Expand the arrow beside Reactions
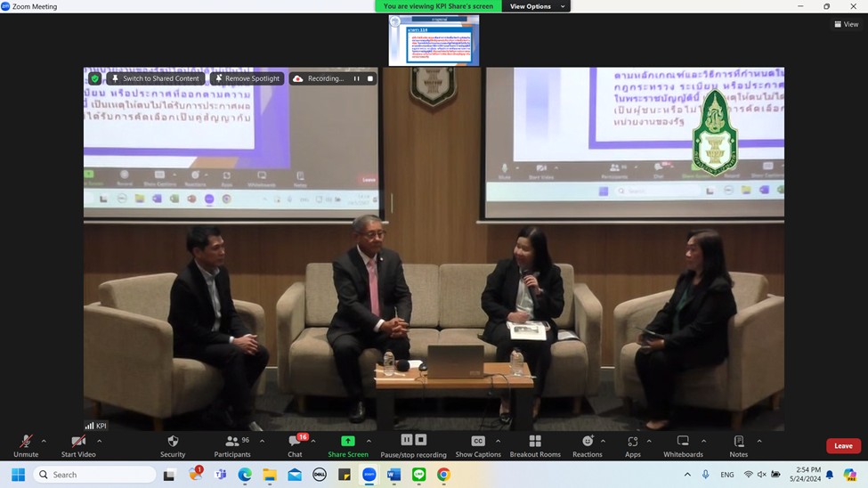Viewport: 868px width, 488px height. [603, 441]
